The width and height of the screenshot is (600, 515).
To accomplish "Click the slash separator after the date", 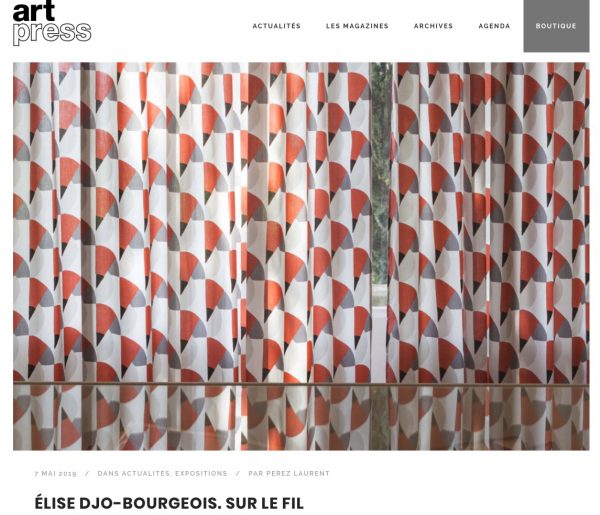I will click(87, 473).
